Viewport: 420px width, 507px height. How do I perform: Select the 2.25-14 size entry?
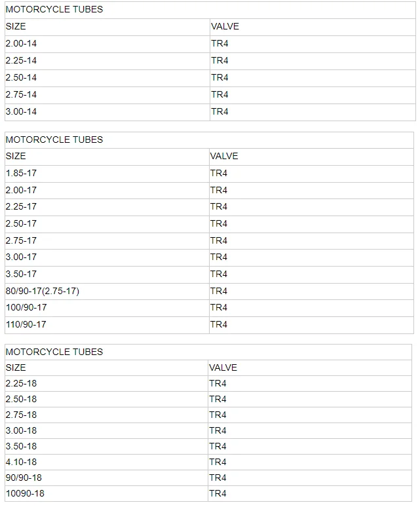[x=107, y=61]
